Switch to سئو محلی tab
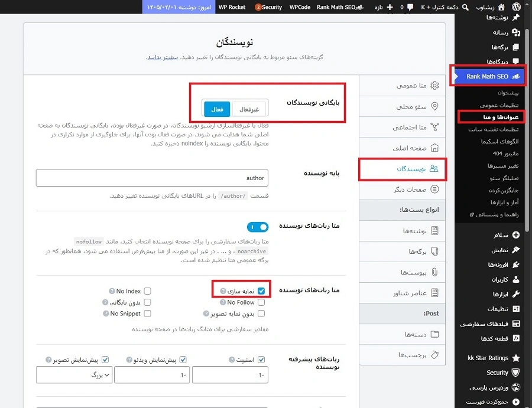 point(402,106)
